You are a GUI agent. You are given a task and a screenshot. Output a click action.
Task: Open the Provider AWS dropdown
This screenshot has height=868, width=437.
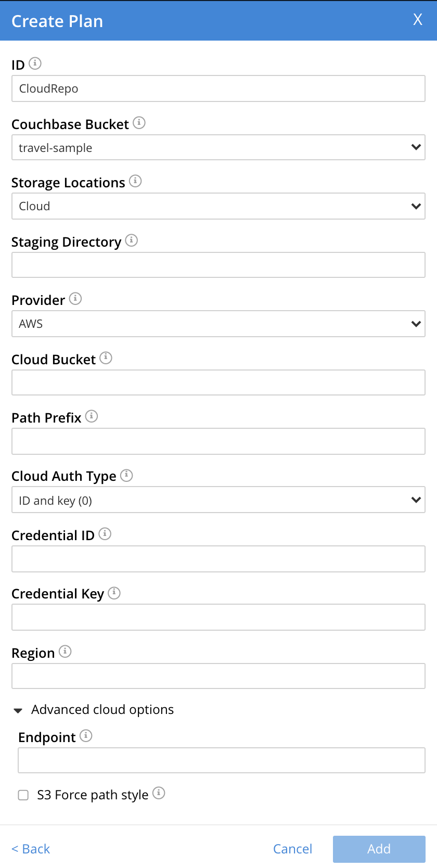click(x=219, y=324)
